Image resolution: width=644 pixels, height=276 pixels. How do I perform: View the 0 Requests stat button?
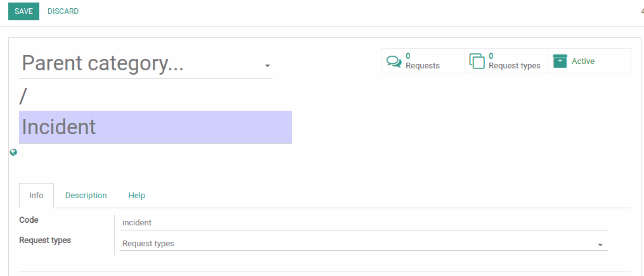423,61
